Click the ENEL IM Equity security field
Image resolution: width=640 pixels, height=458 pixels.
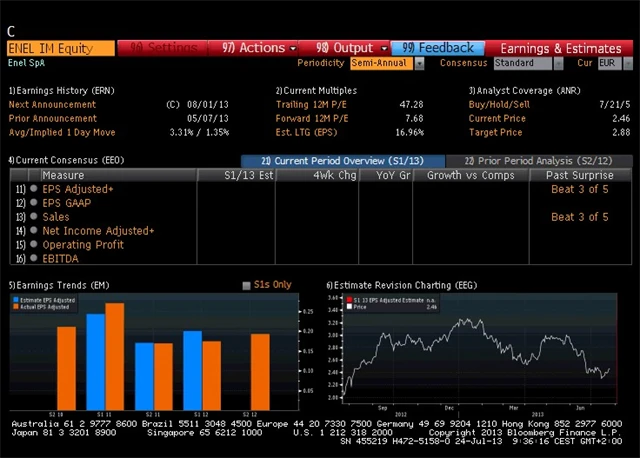[x=60, y=48]
